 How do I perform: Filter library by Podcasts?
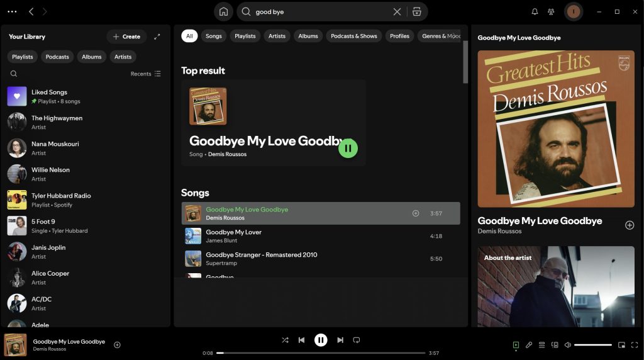click(57, 57)
